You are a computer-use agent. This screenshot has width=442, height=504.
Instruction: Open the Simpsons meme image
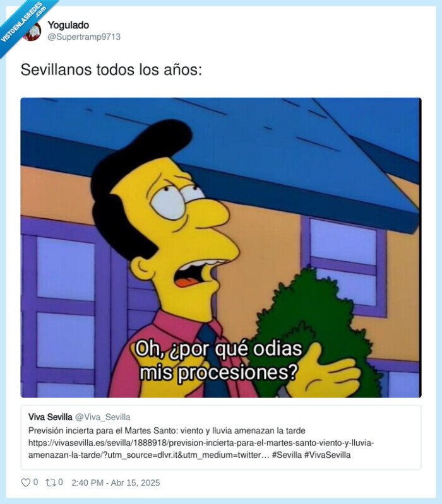220,247
